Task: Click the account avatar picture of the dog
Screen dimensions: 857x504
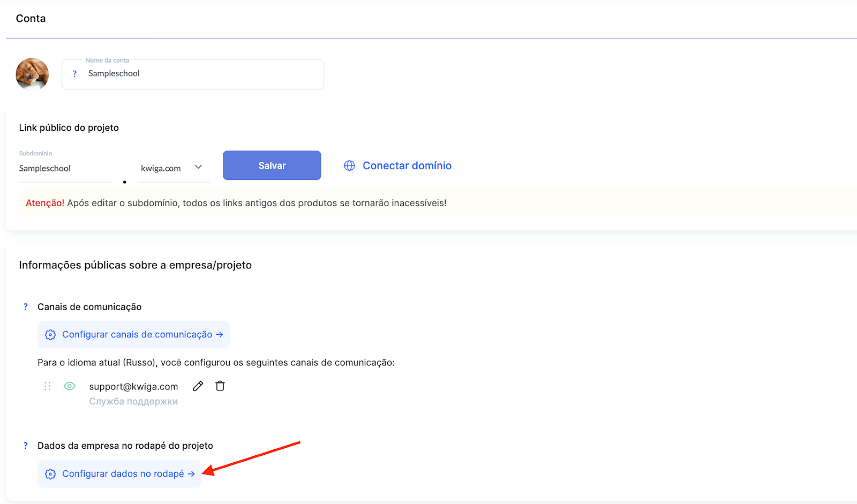Action: pyautogui.click(x=32, y=74)
